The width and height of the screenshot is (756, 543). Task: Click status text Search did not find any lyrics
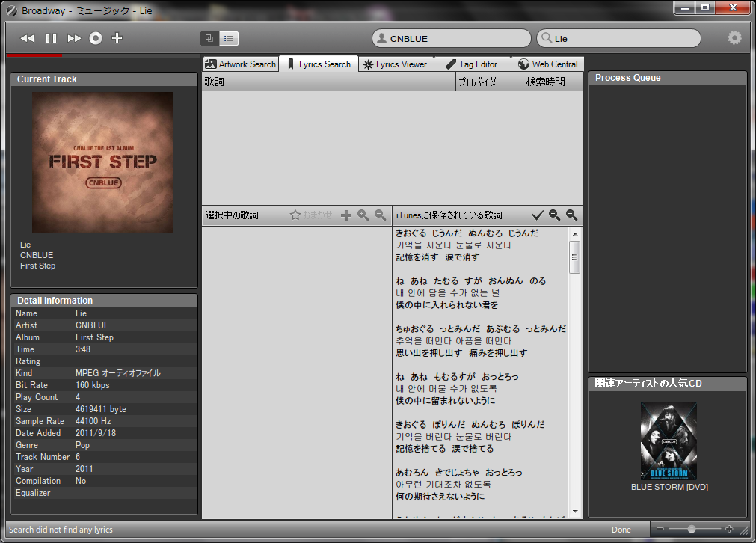pyautogui.click(x=61, y=530)
